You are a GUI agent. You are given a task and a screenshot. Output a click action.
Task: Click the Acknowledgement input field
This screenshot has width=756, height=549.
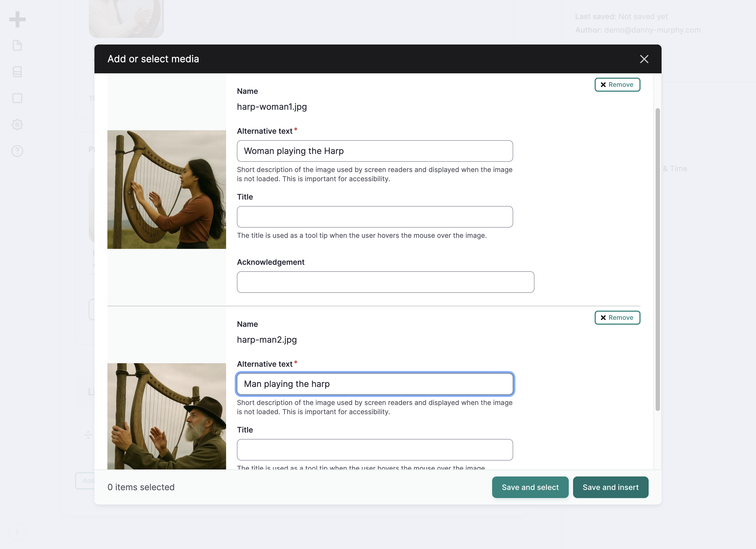click(385, 282)
